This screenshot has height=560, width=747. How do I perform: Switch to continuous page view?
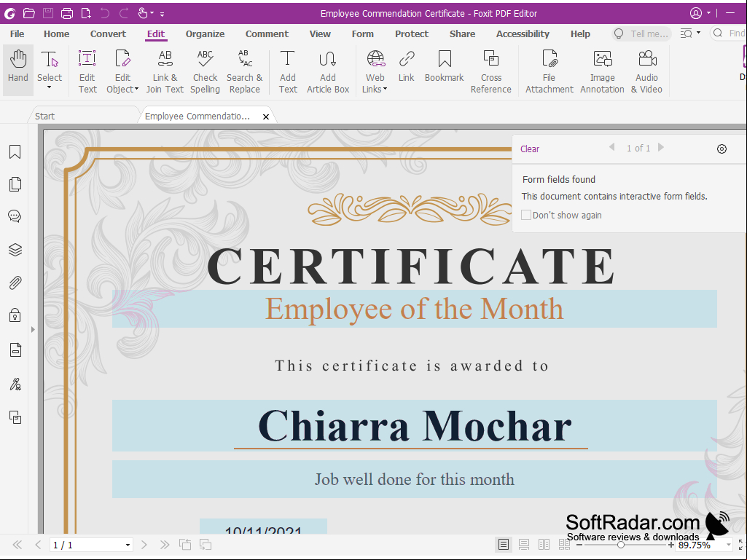pos(524,544)
